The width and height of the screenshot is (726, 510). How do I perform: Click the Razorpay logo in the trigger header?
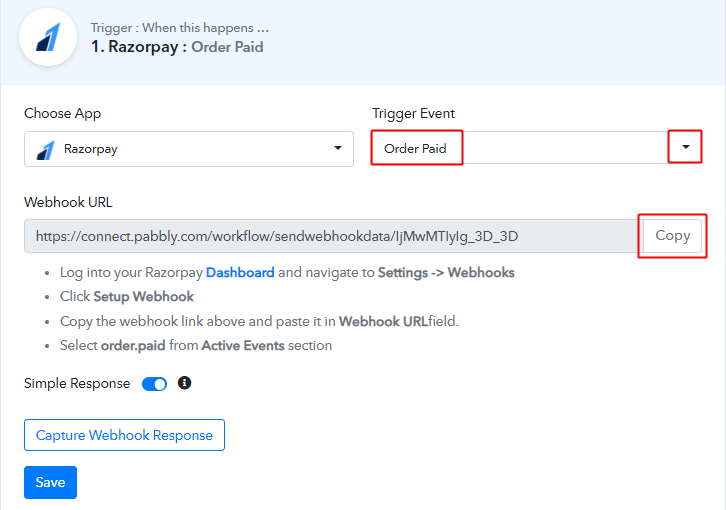(48, 37)
